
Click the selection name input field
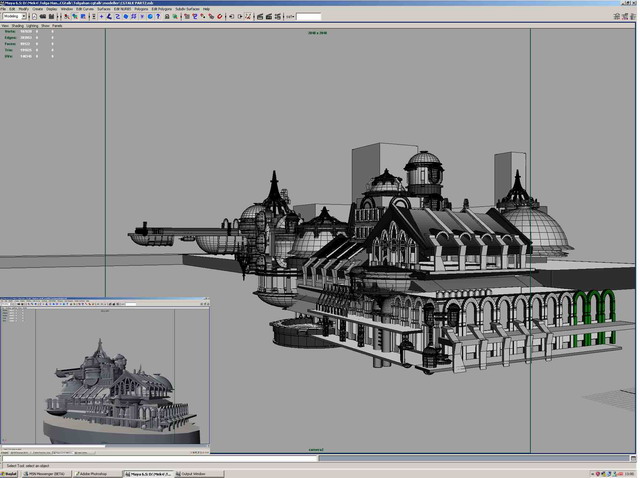308,17
